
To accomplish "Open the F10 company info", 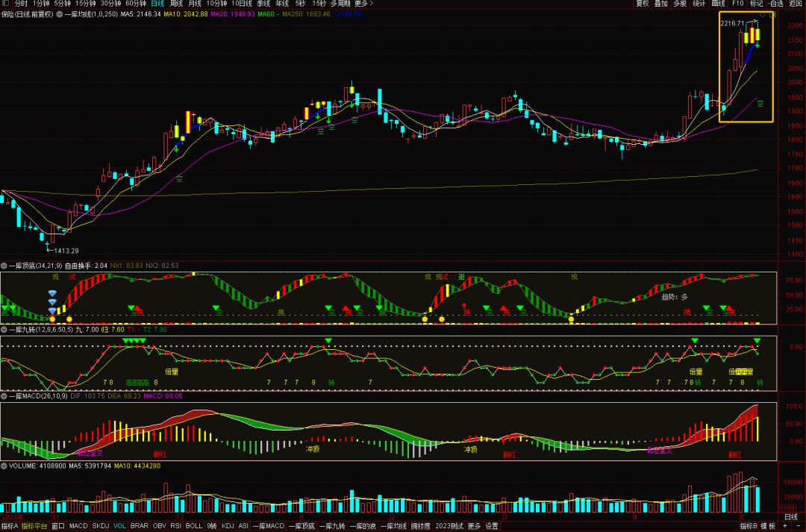I will (737, 4).
